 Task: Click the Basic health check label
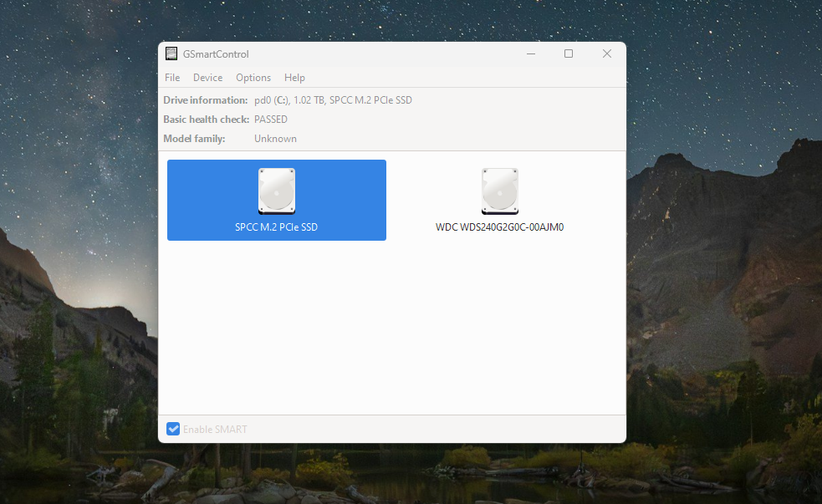(x=206, y=120)
